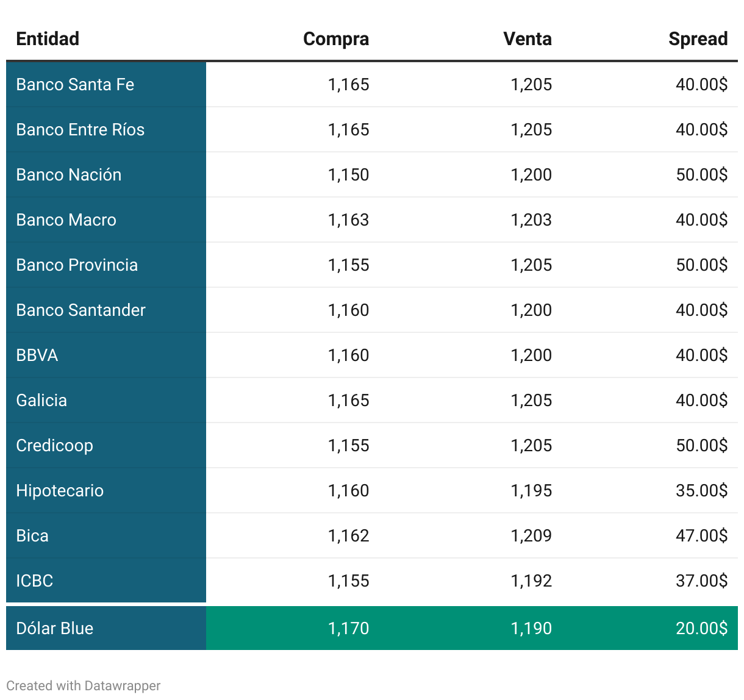The image size is (744, 700).
Task: Select Bica's 1,209 Venta value
Action: pyautogui.click(x=531, y=536)
